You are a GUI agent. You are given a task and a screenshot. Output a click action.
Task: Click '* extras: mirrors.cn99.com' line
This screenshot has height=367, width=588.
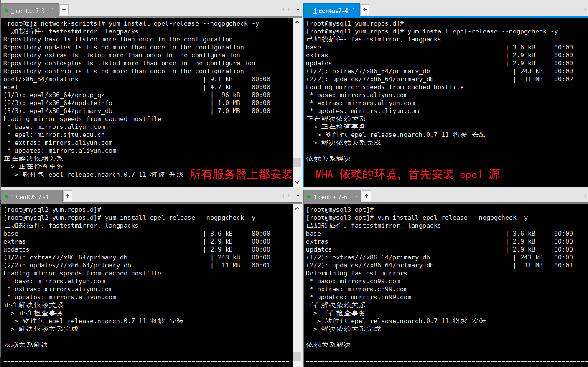coord(359,289)
